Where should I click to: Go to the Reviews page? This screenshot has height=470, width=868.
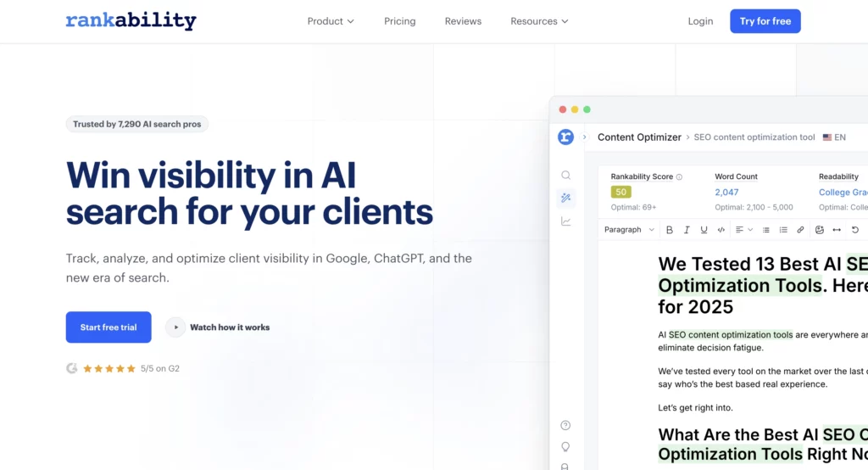coord(463,21)
